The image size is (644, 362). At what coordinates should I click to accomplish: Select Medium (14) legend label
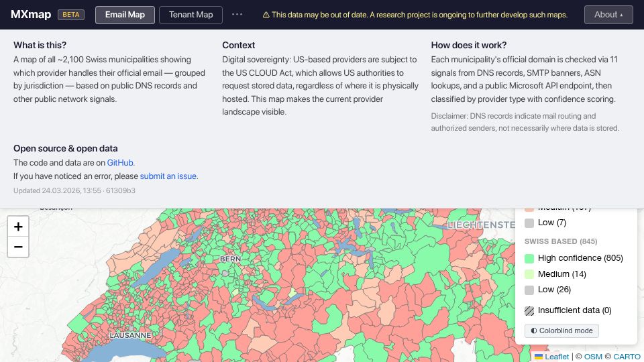coord(562,274)
